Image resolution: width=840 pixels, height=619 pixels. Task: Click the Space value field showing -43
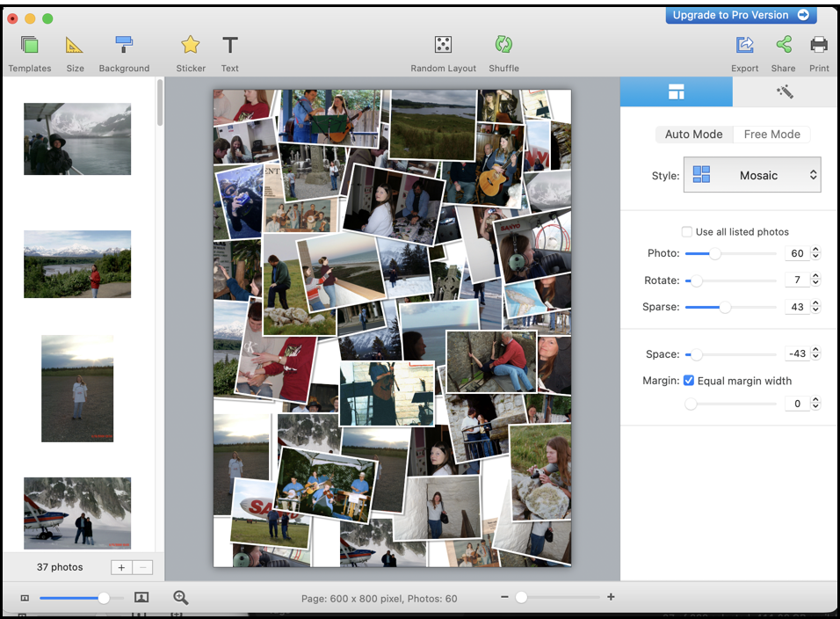(797, 353)
